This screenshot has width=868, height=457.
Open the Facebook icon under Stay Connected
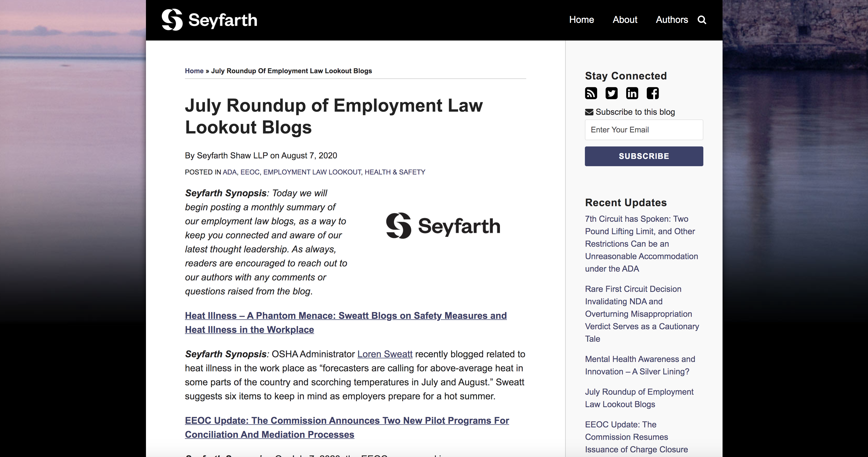653,93
